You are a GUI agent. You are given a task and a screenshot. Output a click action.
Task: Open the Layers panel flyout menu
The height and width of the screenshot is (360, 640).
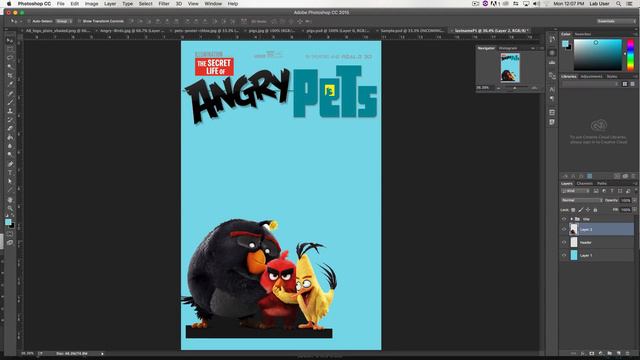tap(635, 184)
